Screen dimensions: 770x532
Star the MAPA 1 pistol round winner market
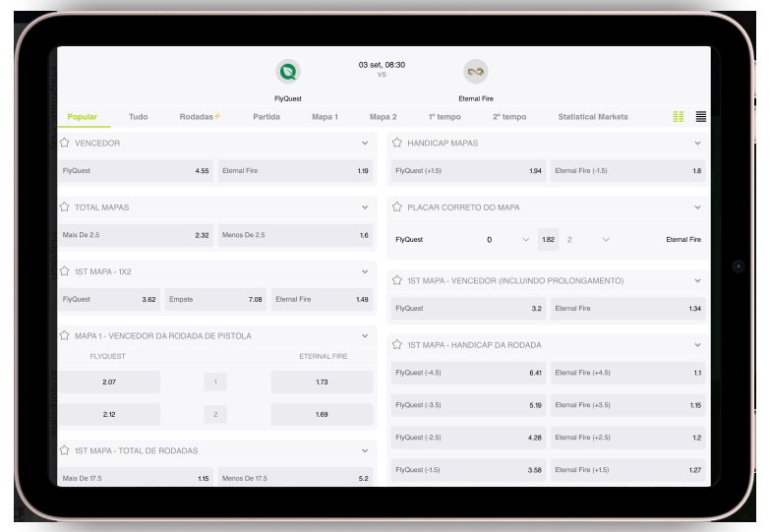click(64, 335)
